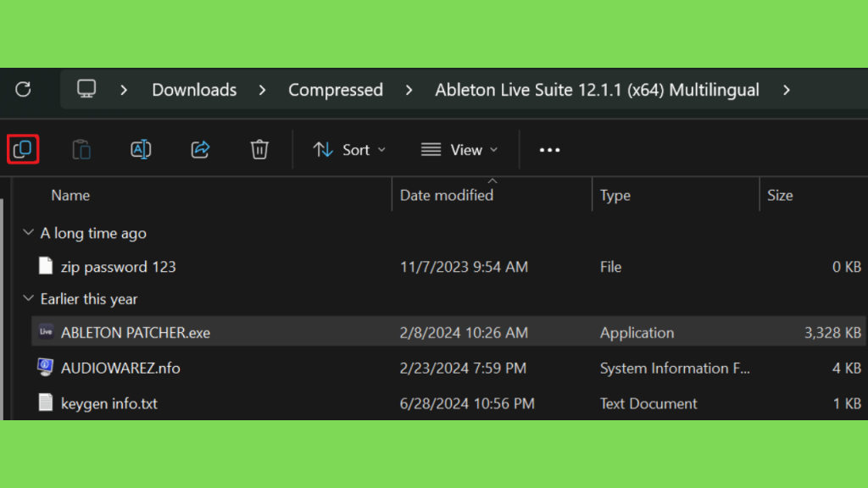Select keygen info.txt file name
Image resolution: width=868 pixels, height=488 pixels.
click(109, 403)
